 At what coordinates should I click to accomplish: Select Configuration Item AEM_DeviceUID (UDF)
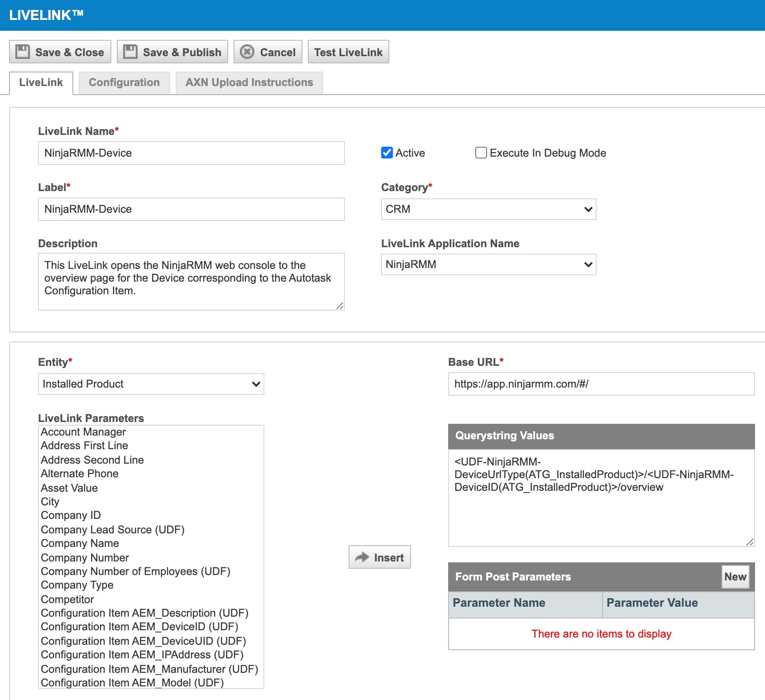[x=151, y=641]
